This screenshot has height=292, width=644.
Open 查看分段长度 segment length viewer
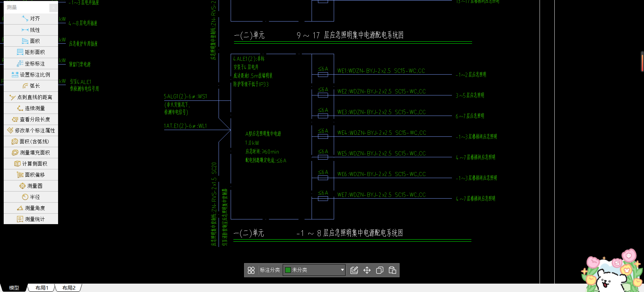(31, 119)
